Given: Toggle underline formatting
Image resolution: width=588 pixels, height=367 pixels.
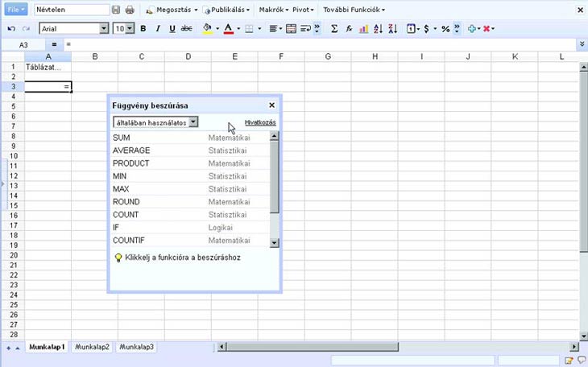Looking at the screenshot, I should click(x=172, y=29).
